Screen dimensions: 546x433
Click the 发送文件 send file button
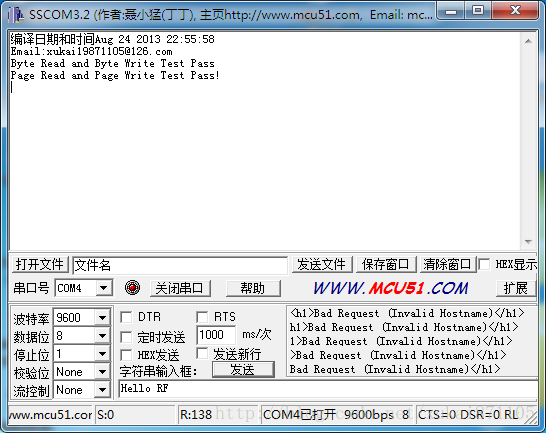[322, 264]
